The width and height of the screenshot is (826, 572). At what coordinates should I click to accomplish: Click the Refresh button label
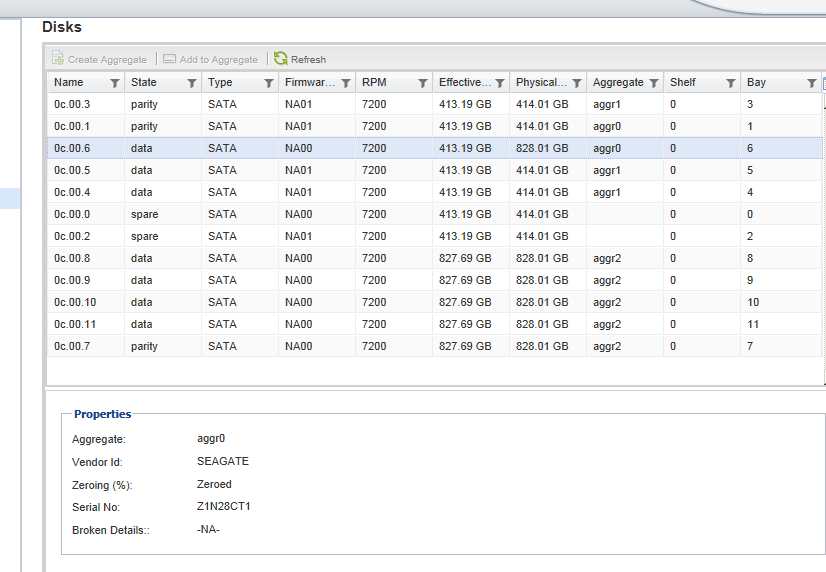point(308,60)
